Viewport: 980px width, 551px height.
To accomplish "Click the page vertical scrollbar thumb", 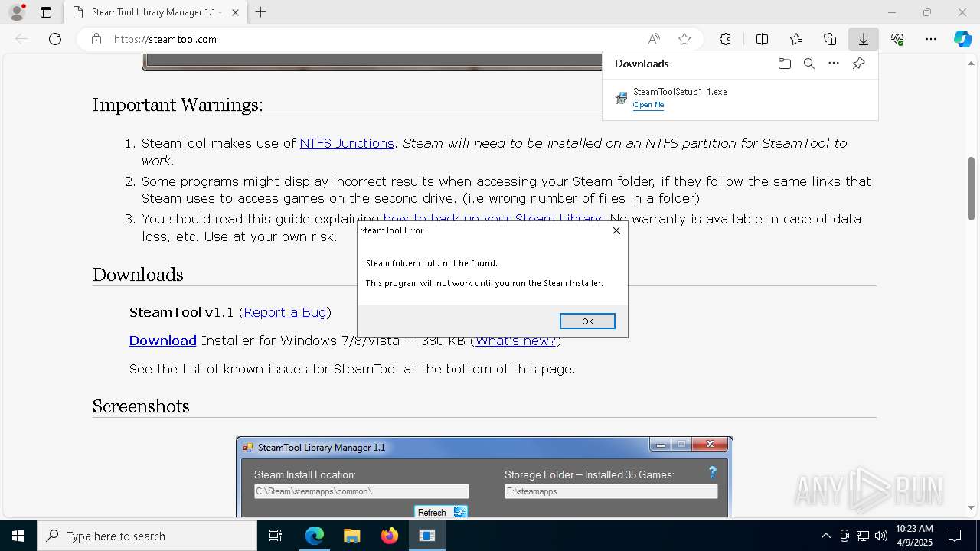I will [971, 189].
